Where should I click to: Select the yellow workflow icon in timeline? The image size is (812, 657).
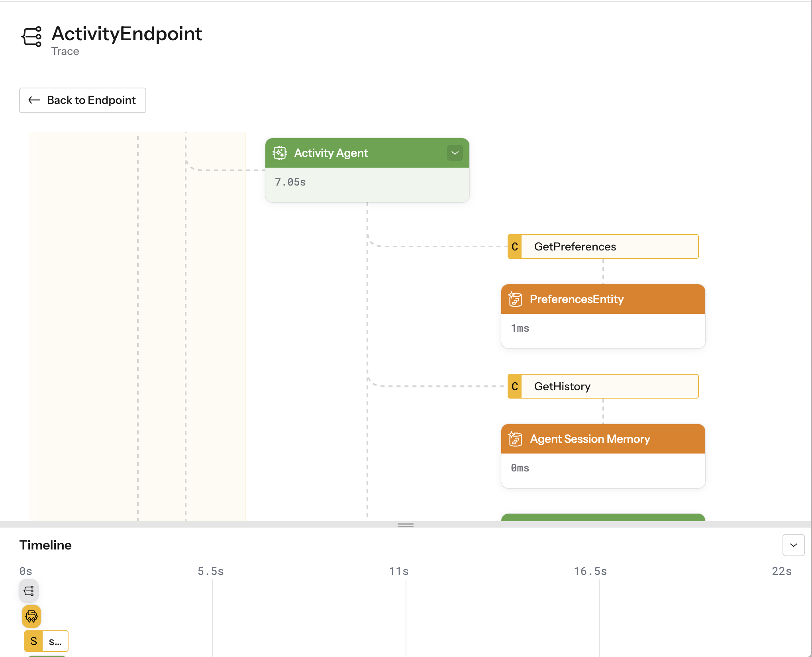pos(31,616)
